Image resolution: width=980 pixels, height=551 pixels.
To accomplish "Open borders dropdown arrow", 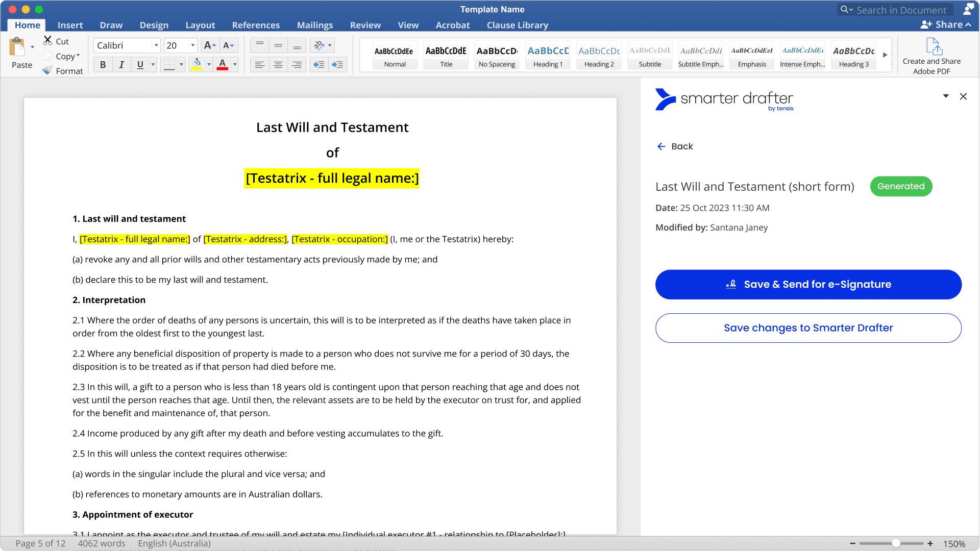I will (x=181, y=65).
